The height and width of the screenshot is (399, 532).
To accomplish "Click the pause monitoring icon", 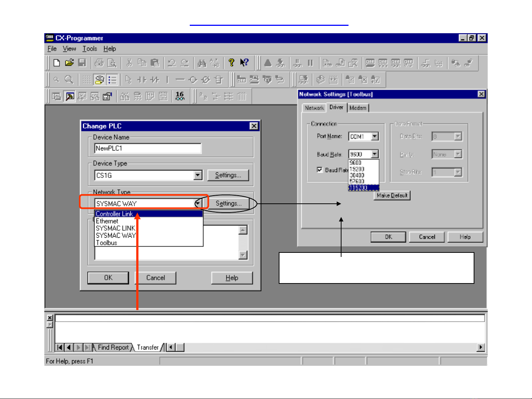I will pos(310,63).
